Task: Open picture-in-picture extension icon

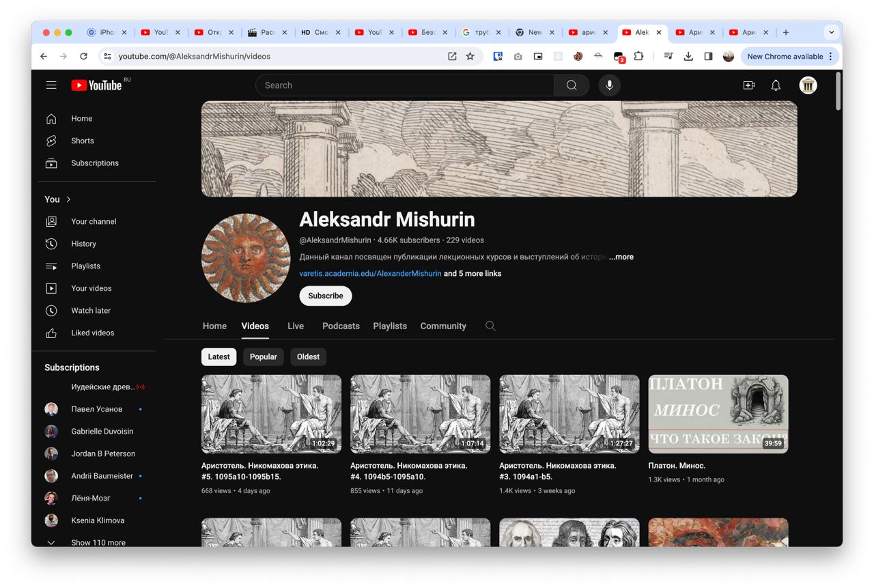Action: click(x=538, y=57)
